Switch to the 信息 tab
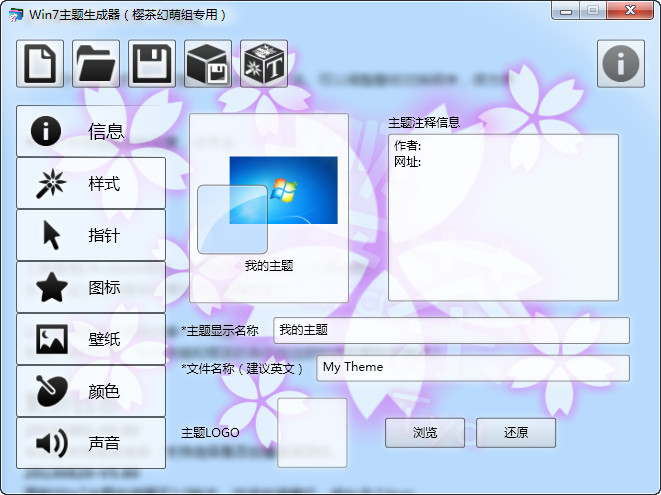661x495 pixels. click(91, 131)
